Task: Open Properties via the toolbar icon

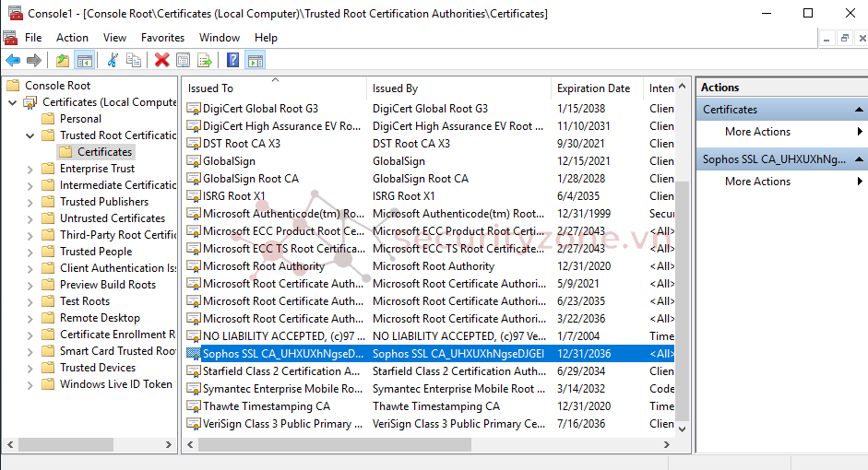Action: pos(184,60)
